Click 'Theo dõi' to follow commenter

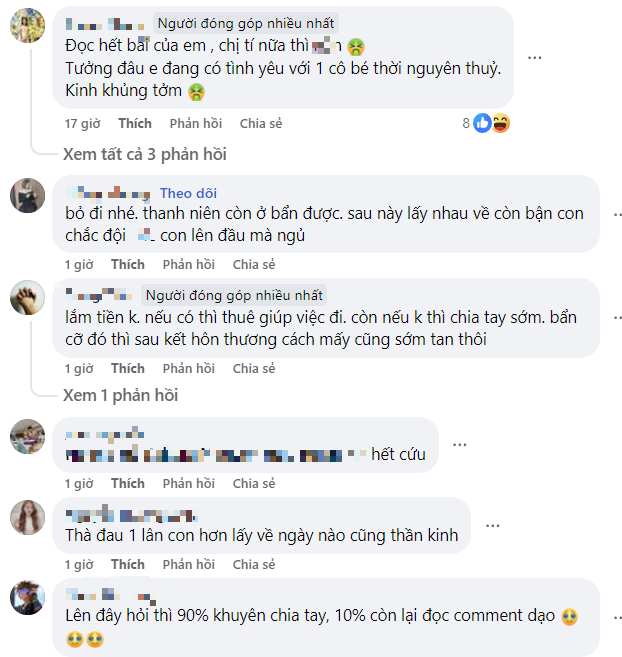188,193
